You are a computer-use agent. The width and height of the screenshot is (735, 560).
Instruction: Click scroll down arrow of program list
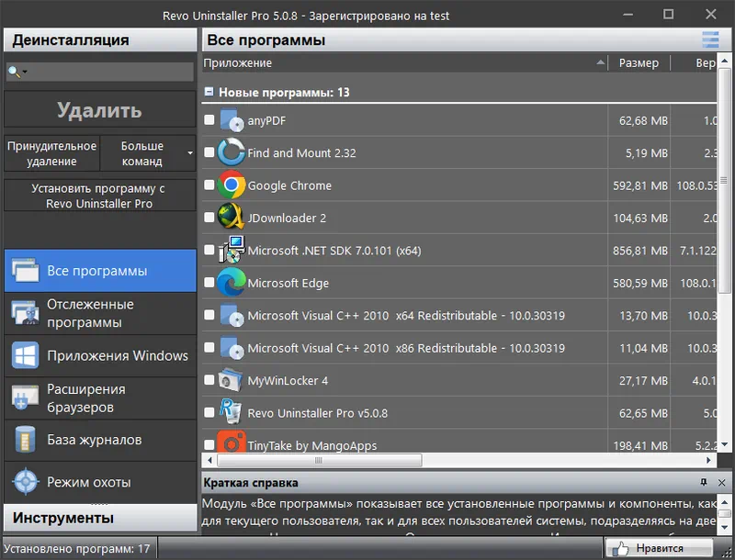(724, 444)
